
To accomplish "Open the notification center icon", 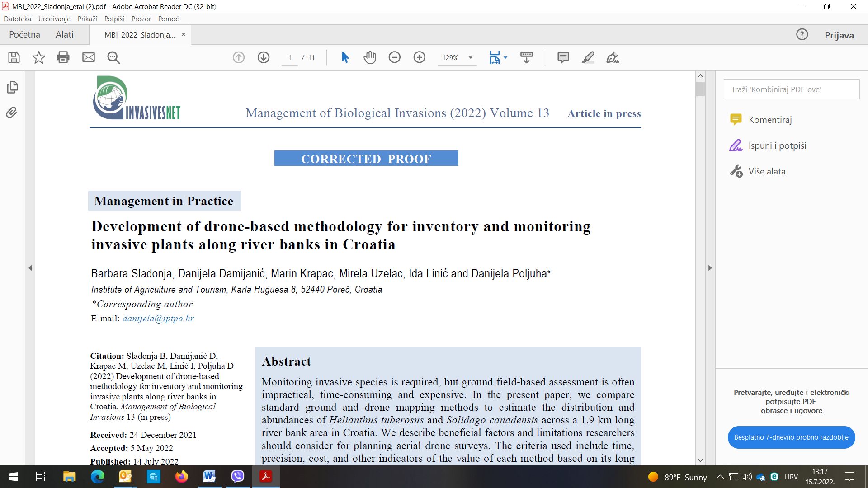I will point(849,477).
